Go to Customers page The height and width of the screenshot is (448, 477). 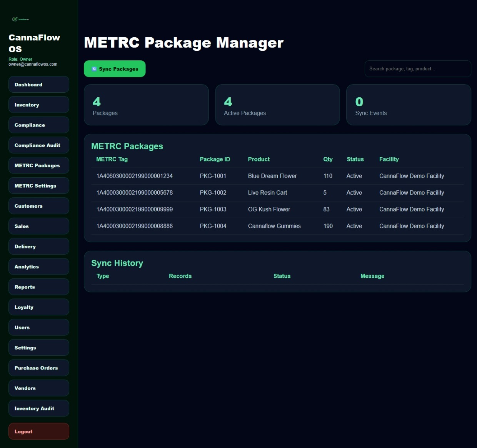[x=39, y=206]
